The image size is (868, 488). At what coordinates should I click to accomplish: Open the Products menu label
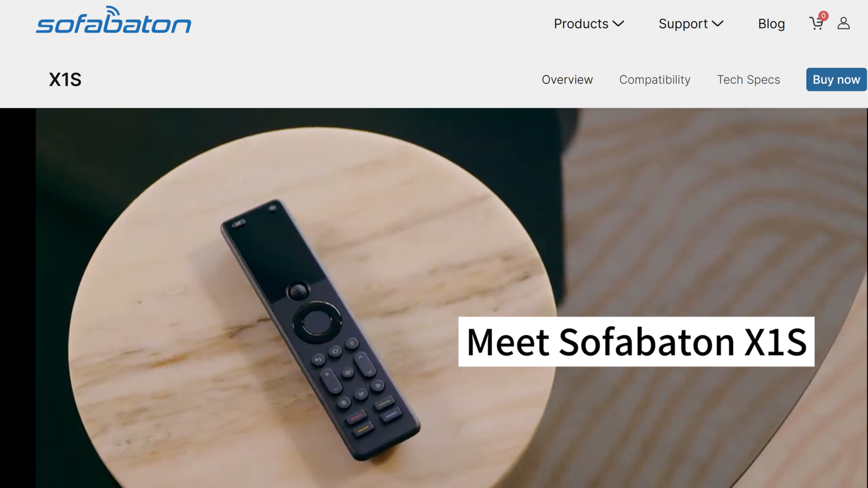click(x=581, y=24)
